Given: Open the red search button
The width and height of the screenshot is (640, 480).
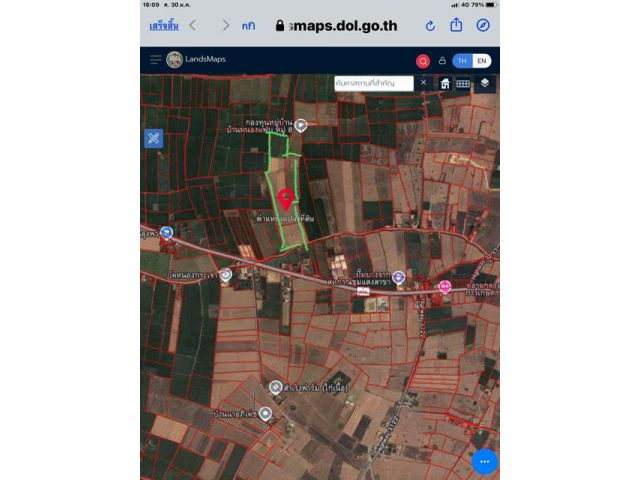Looking at the screenshot, I should (x=423, y=61).
